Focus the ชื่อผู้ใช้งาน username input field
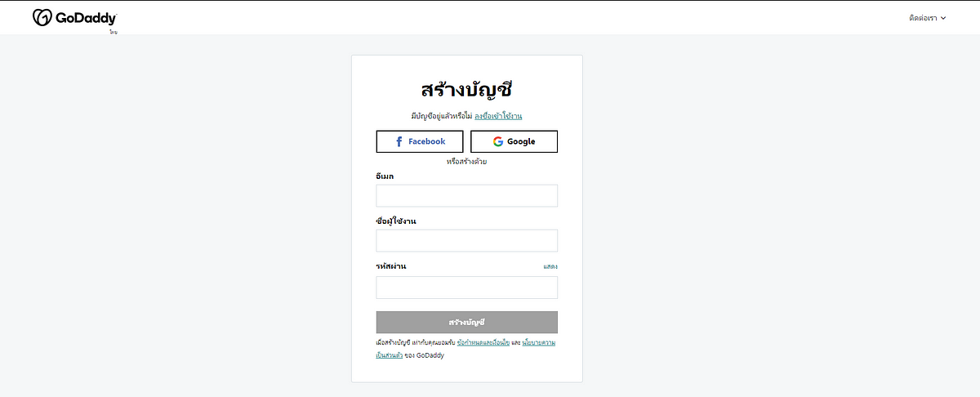 tap(467, 240)
